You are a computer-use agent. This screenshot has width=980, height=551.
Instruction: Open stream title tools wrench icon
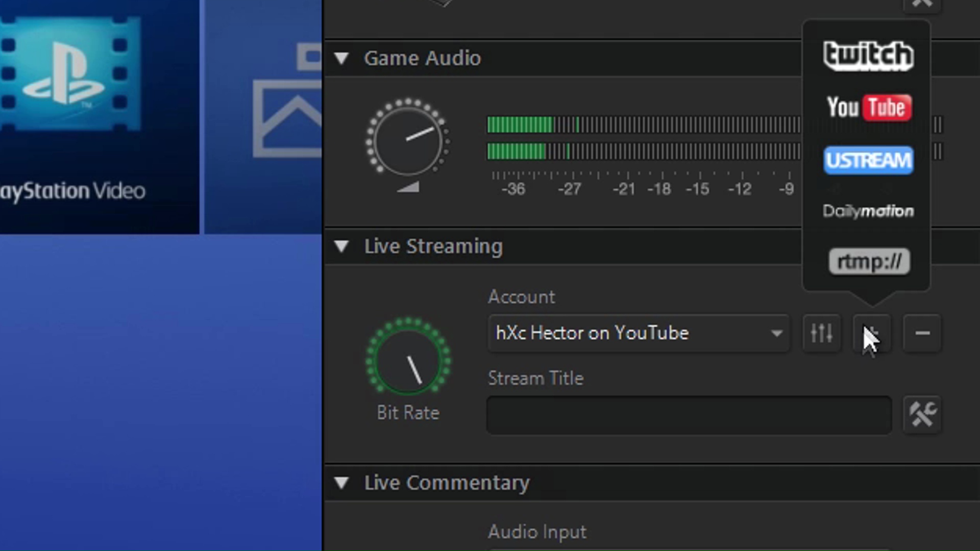pos(922,414)
